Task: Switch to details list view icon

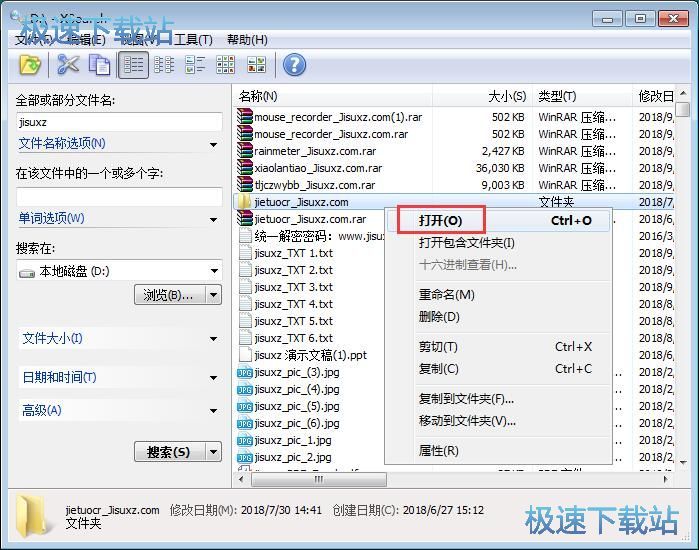Action: pos(133,65)
